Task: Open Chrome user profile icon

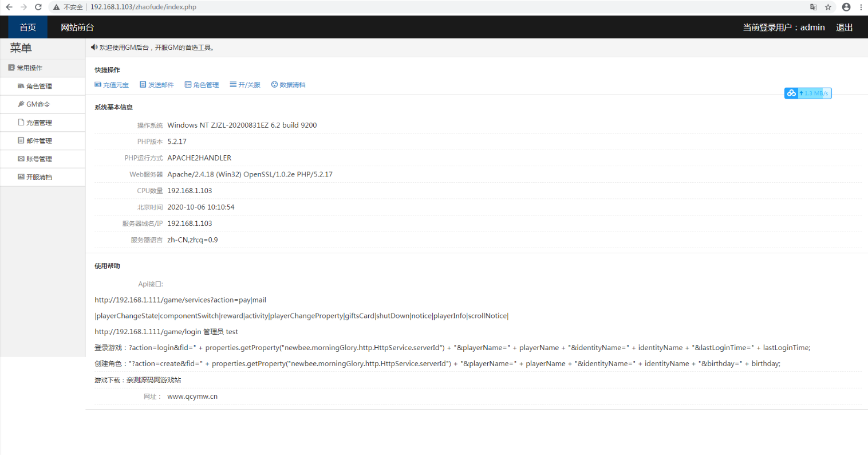Action: [846, 7]
